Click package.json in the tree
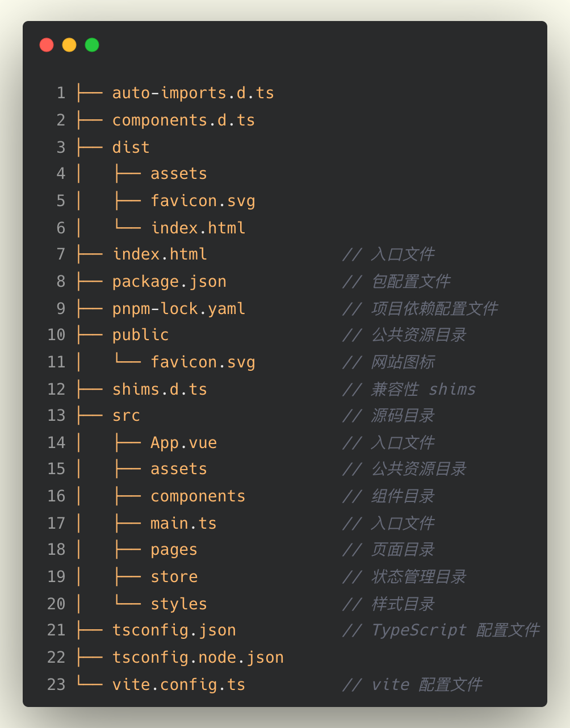This screenshot has height=728, width=570. [169, 281]
